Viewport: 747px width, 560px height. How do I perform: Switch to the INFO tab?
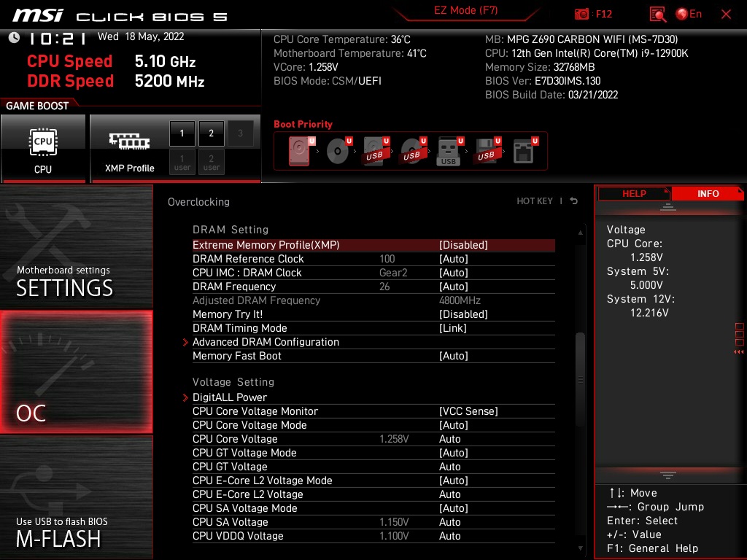tap(708, 194)
